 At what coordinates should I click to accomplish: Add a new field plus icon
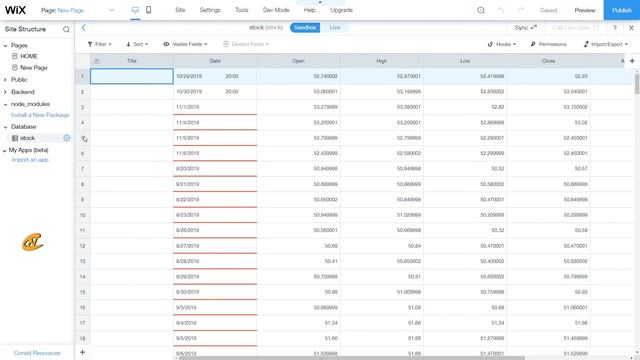pyautogui.click(x=632, y=61)
